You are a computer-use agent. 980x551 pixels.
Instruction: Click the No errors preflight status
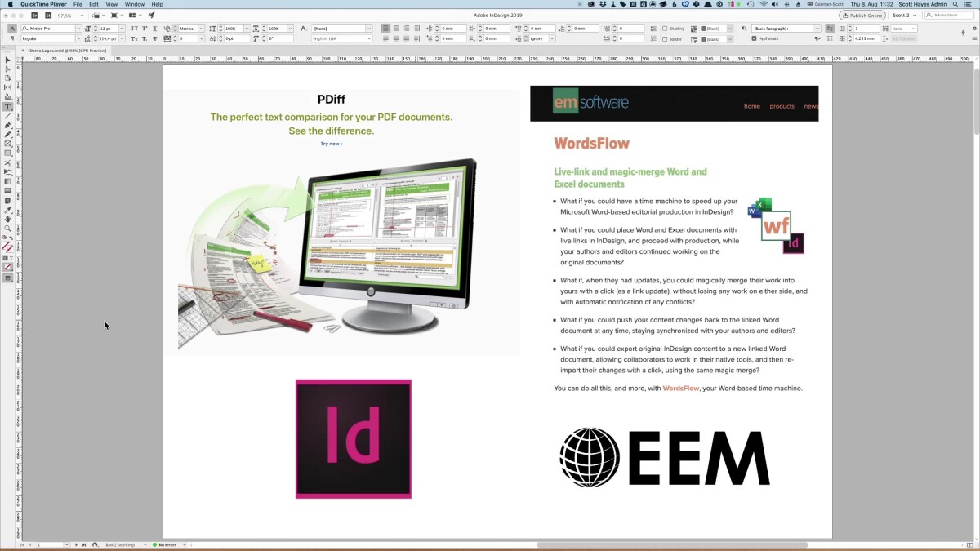pos(164,544)
